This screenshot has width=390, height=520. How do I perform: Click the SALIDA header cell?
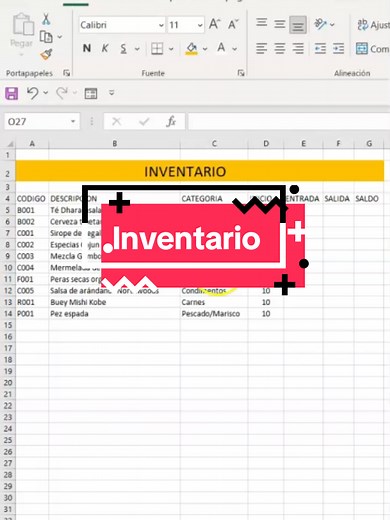338,199
